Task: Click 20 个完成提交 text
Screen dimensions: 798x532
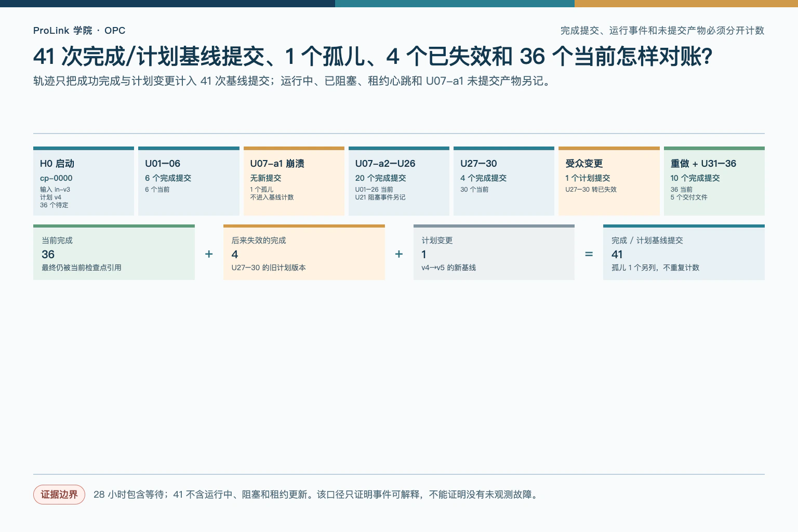Action: [x=380, y=178]
